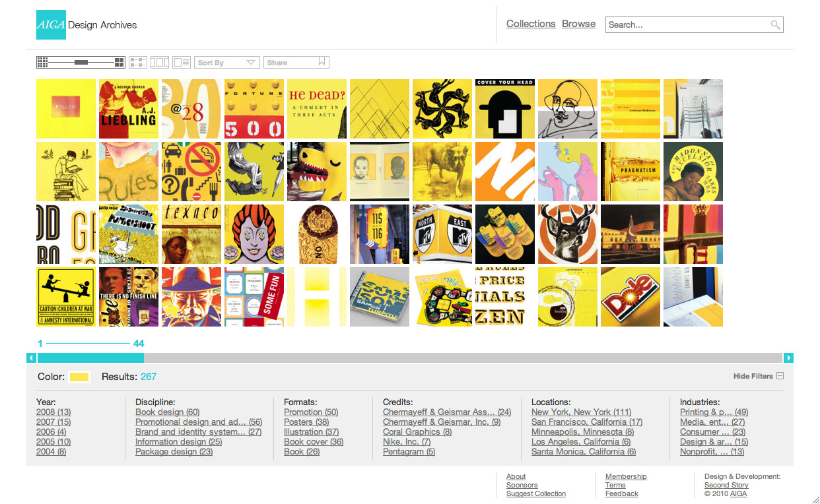This screenshot has height=504, width=820.
Task: Click Hide Filters
Action: [x=753, y=376]
